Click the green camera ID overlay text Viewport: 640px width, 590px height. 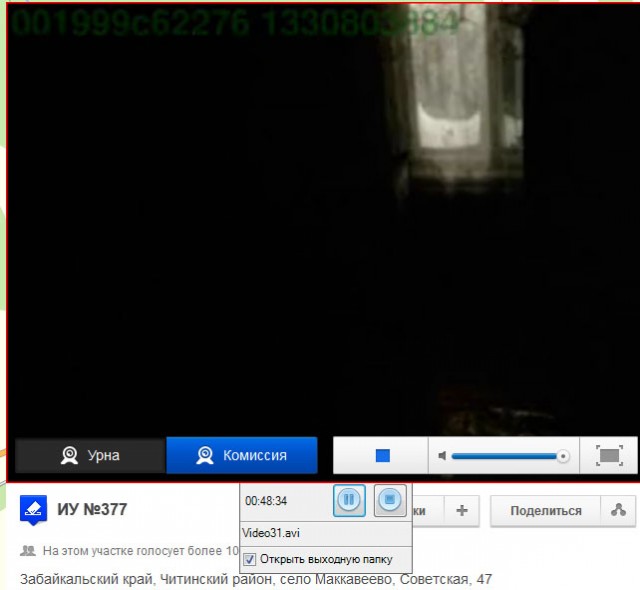235,21
